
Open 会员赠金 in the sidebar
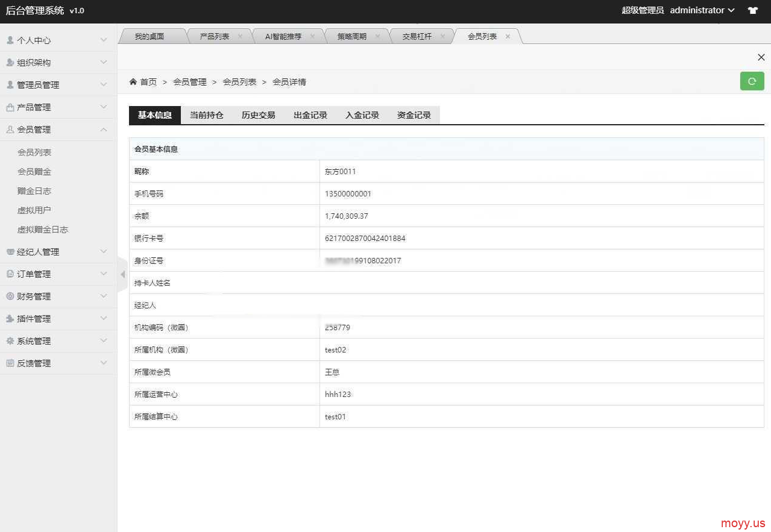pos(34,172)
